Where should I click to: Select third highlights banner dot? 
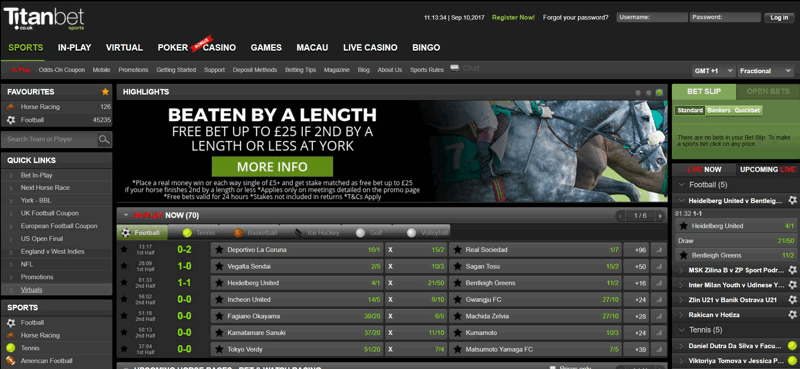659,93
